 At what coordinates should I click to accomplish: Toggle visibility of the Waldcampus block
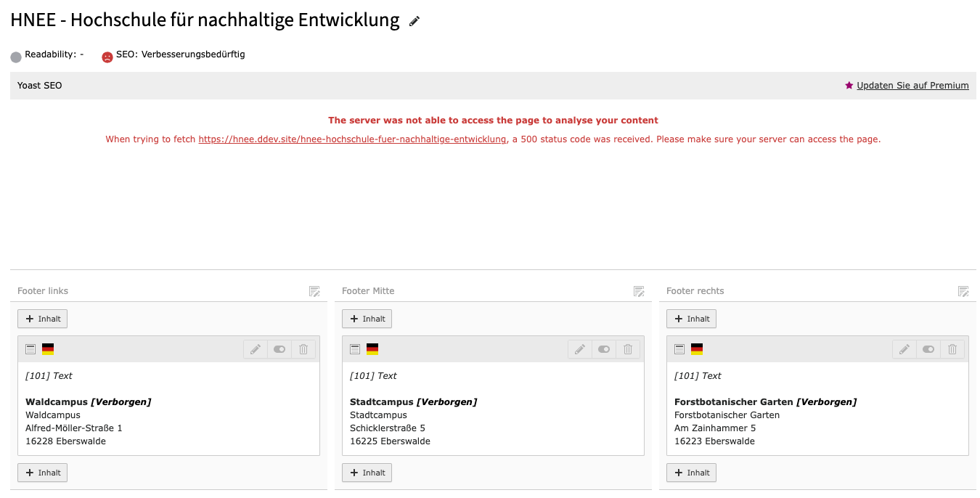(x=279, y=349)
